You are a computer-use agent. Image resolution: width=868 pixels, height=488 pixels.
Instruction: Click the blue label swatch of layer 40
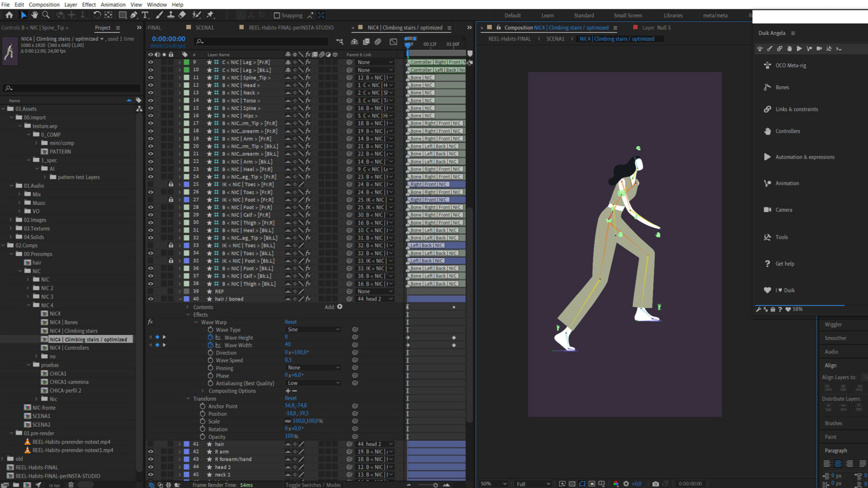coord(187,299)
